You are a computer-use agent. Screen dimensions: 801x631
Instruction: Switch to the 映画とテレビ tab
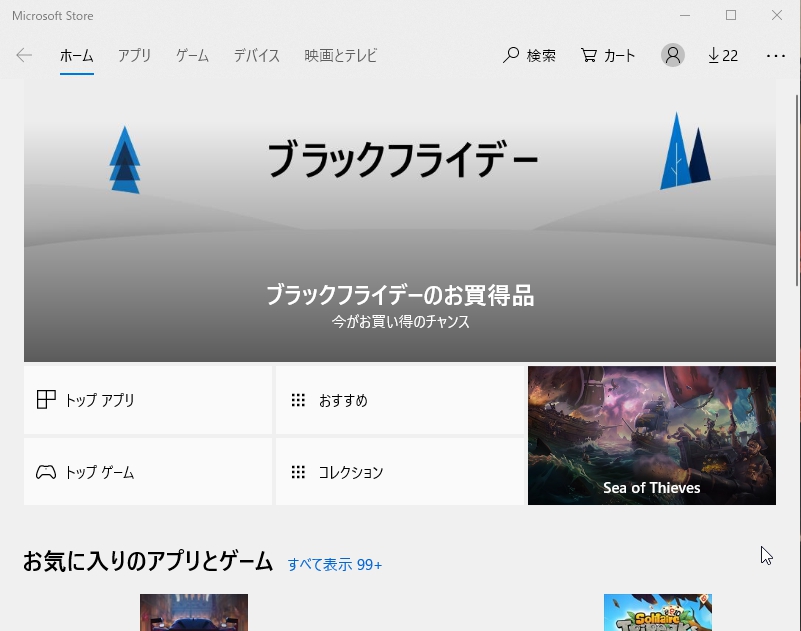pyautogui.click(x=341, y=56)
